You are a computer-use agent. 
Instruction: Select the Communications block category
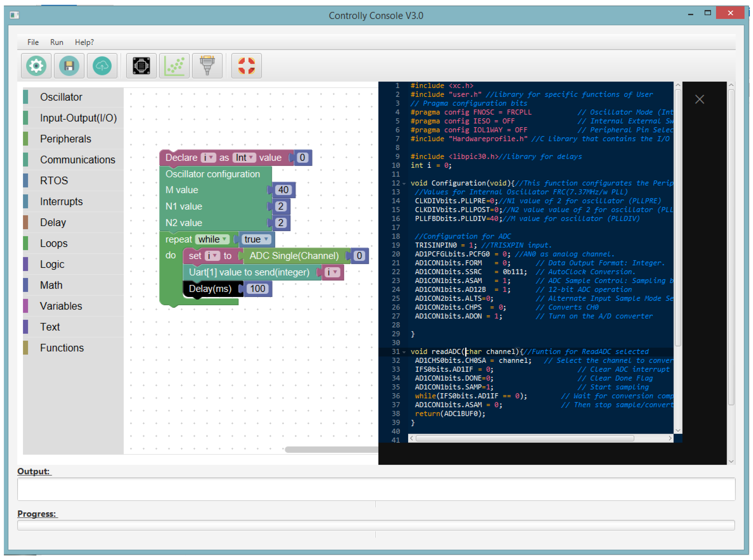pos(77,160)
